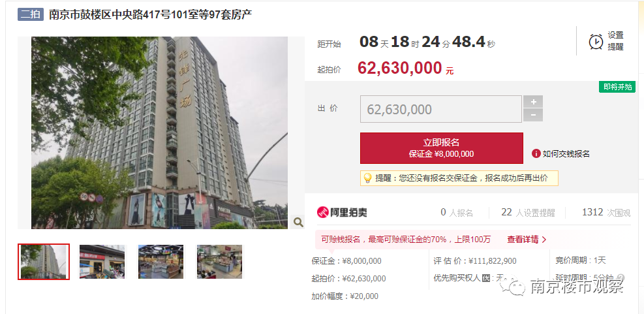
Task: Click the 设置提醒 text
Action: [616, 41]
